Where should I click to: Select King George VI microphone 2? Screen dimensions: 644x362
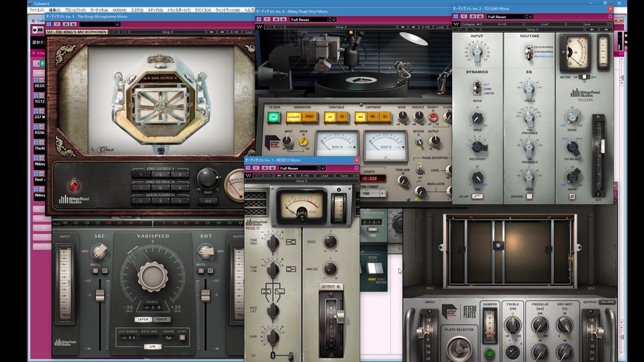tap(160, 188)
